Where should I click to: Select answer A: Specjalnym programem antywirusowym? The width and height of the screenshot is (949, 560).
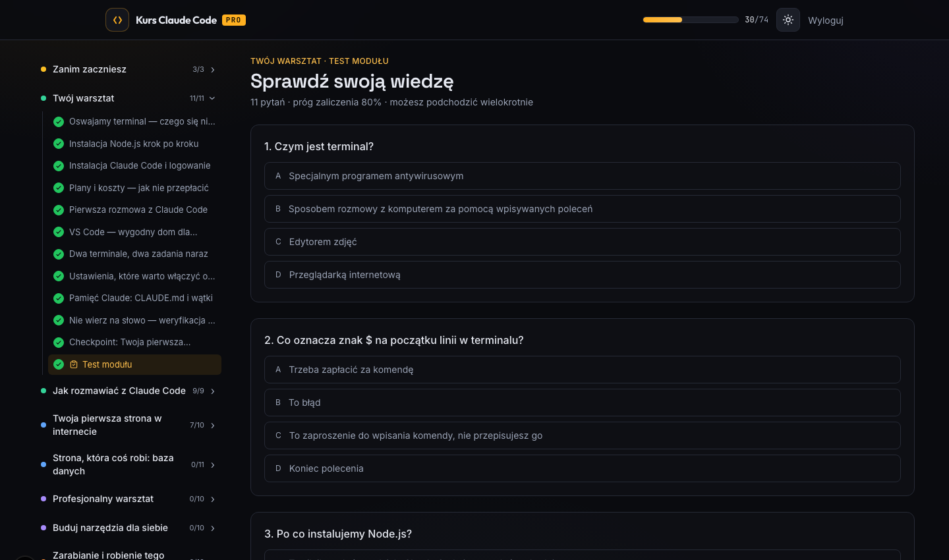[583, 176]
